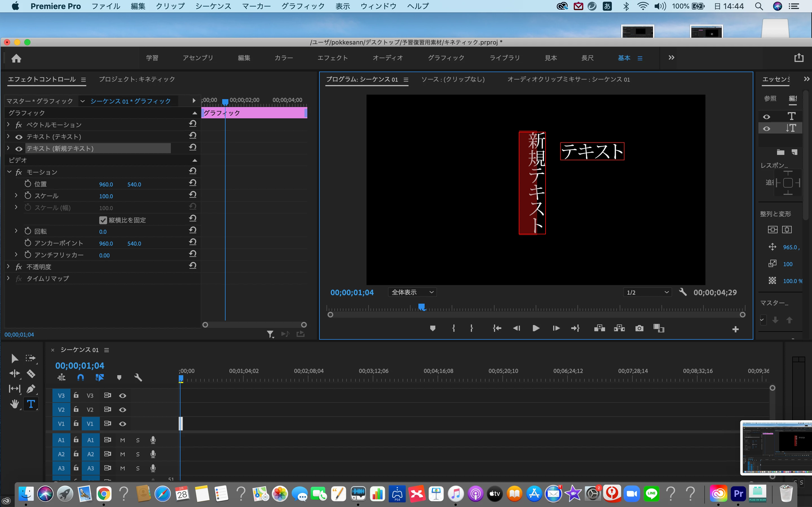Click the Export Frame camera icon
This screenshot has height=507, width=812.
click(639, 328)
